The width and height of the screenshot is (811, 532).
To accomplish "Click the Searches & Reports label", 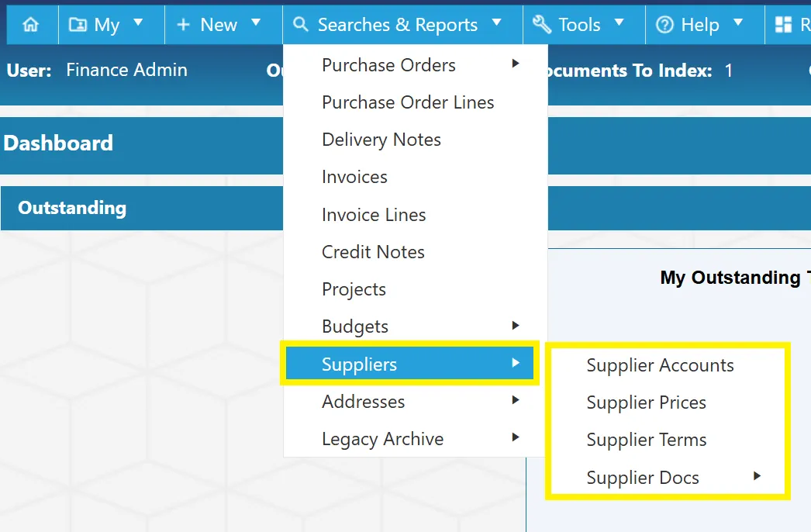I will click(397, 24).
